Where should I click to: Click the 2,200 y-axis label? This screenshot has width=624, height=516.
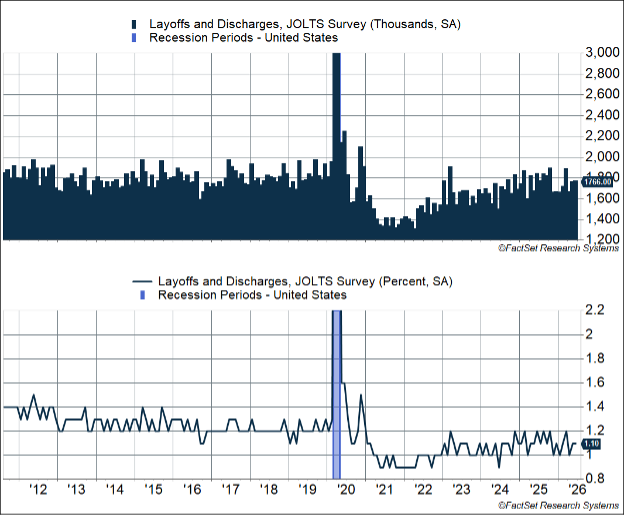(x=602, y=136)
